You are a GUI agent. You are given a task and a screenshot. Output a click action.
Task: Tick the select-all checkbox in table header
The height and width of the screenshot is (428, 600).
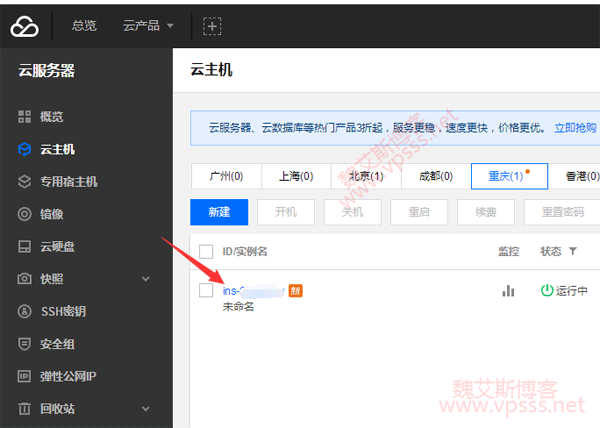(206, 252)
